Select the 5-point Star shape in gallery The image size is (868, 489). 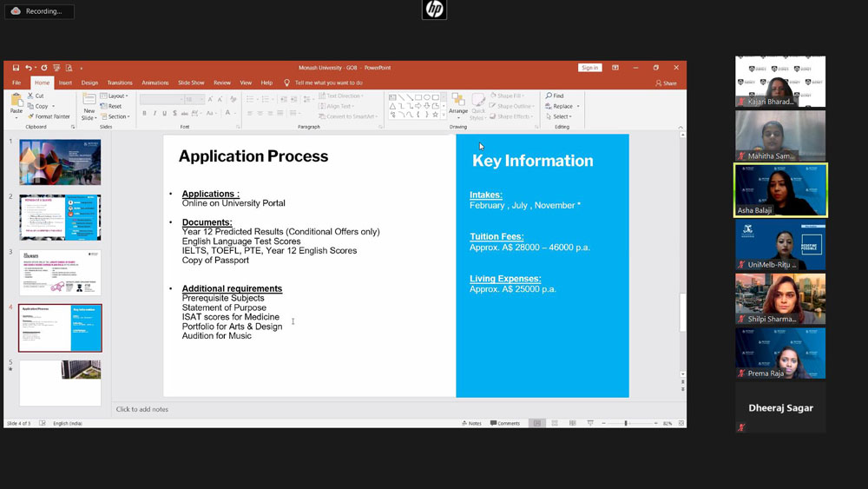coord(436,115)
